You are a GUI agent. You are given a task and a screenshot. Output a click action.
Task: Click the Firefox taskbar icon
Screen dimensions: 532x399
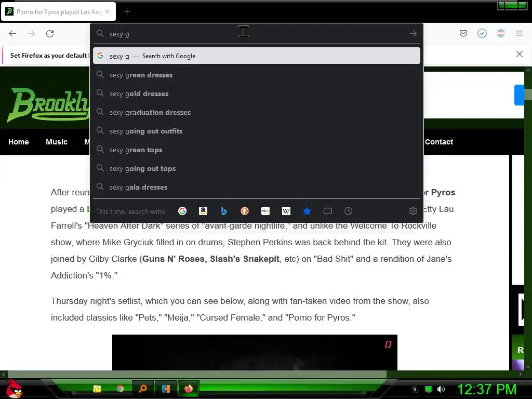coord(188,389)
